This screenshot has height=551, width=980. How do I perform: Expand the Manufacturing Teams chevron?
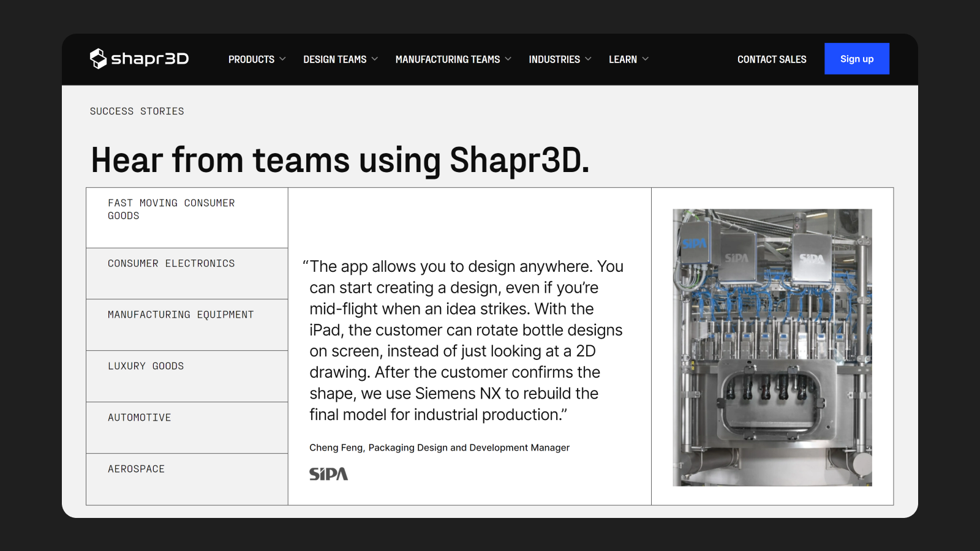point(508,59)
